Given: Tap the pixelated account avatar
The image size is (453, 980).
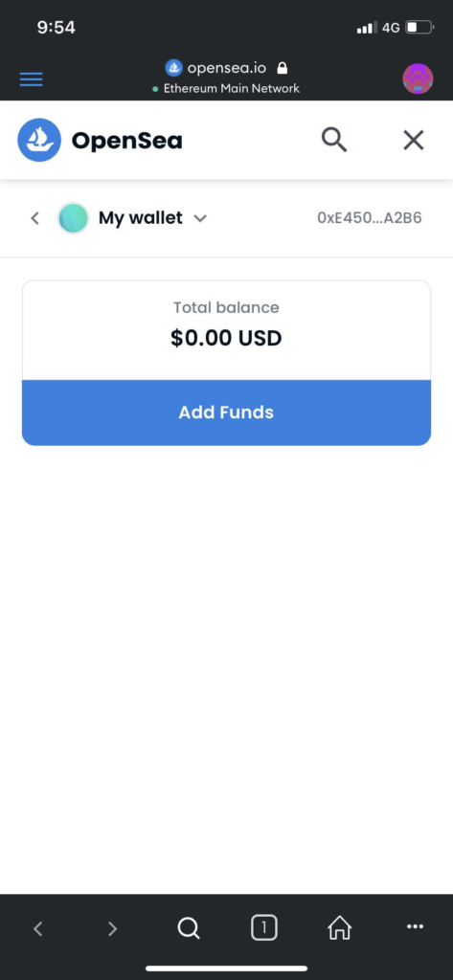Looking at the screenshot, I should coord(418,78).
